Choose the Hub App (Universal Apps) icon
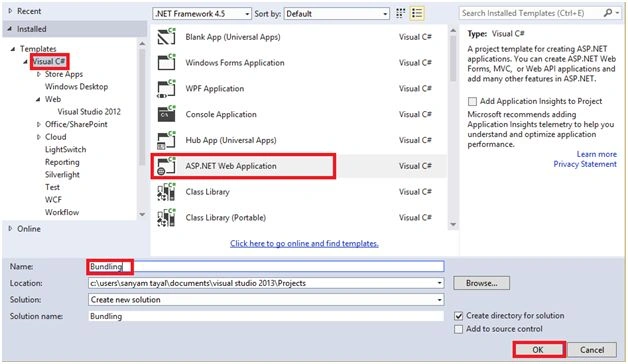 click(x=166, y=140)
